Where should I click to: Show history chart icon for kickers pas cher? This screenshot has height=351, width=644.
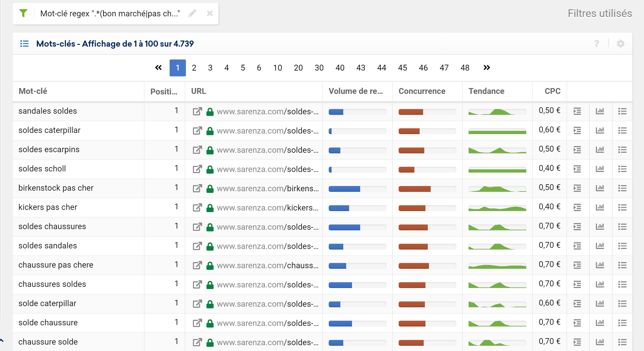point(600,207)
